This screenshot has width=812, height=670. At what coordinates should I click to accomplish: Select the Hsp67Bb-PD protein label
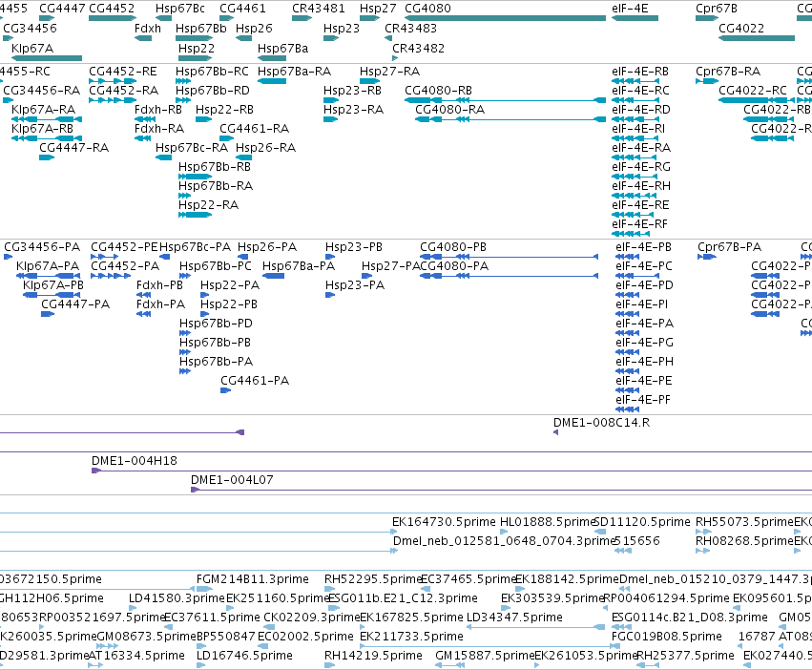click(216, 324)
